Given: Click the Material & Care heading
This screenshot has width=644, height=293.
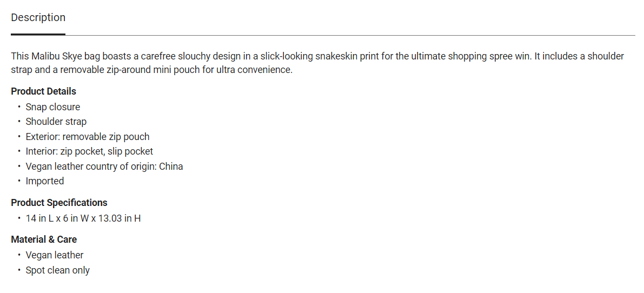Looking at the screenshot, I should click(x=44, y=239).
